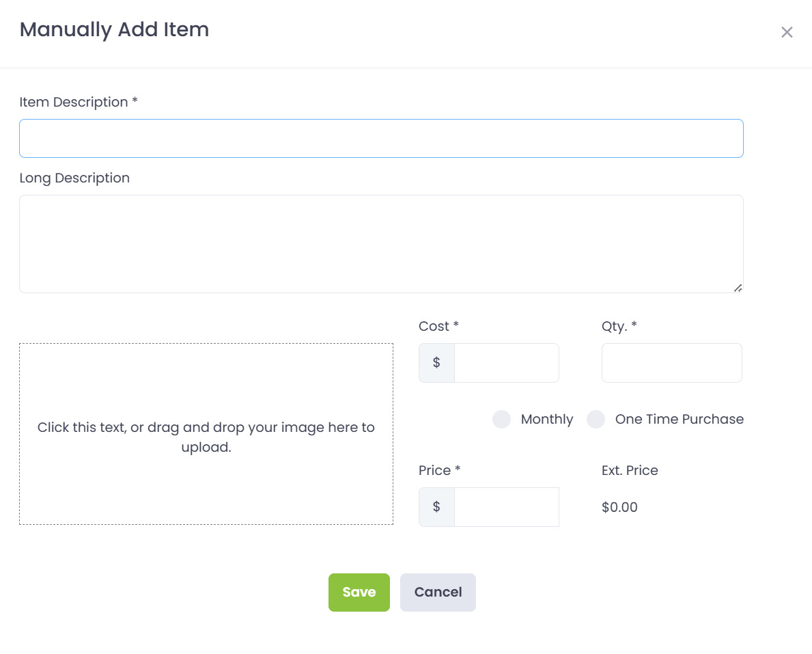The width and height of the screenshot is (812, 654).
Task: Select the Monthly radio button
Action: [502, 420]
